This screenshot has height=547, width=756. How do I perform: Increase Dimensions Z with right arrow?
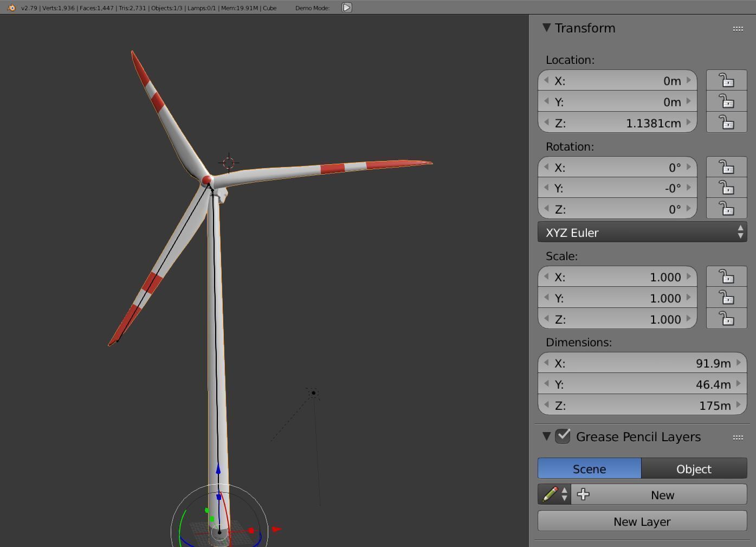739,405
